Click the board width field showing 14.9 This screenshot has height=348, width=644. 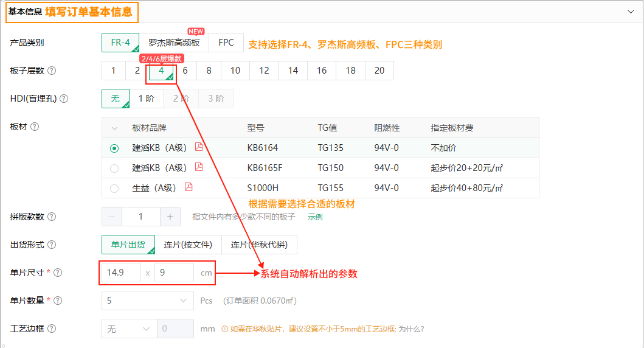(121, 273)
